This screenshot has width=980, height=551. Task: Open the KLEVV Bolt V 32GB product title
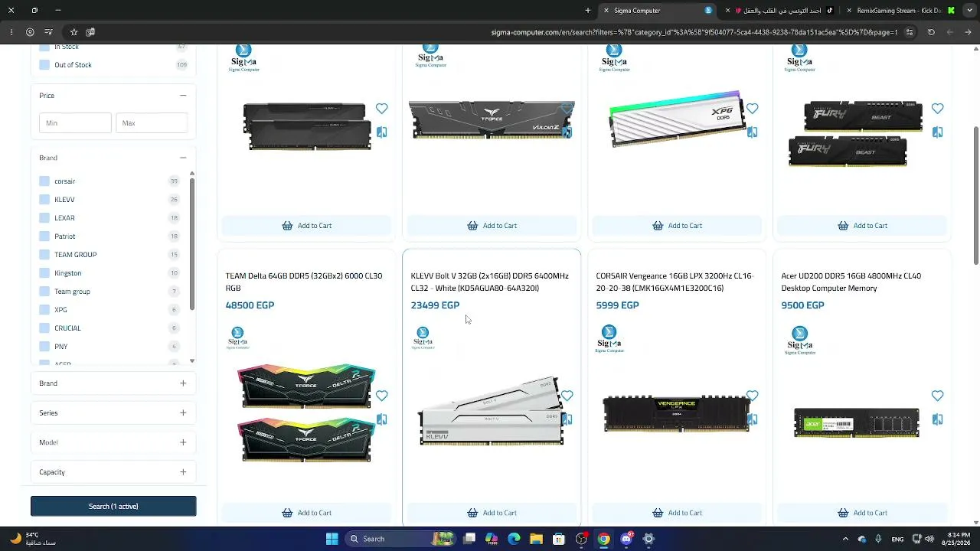pos(490,282)
